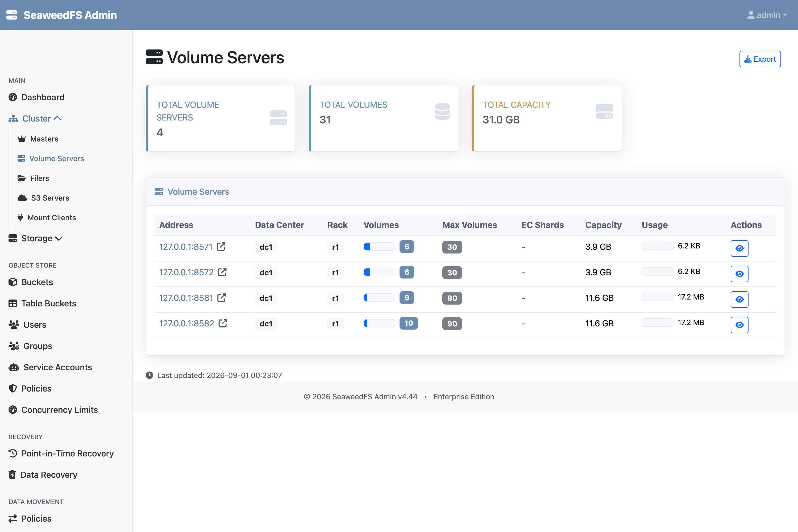Open Concurrency Limits page
Image resolution: width=798 pixels, height=532 pixels.
pos(60,410)
